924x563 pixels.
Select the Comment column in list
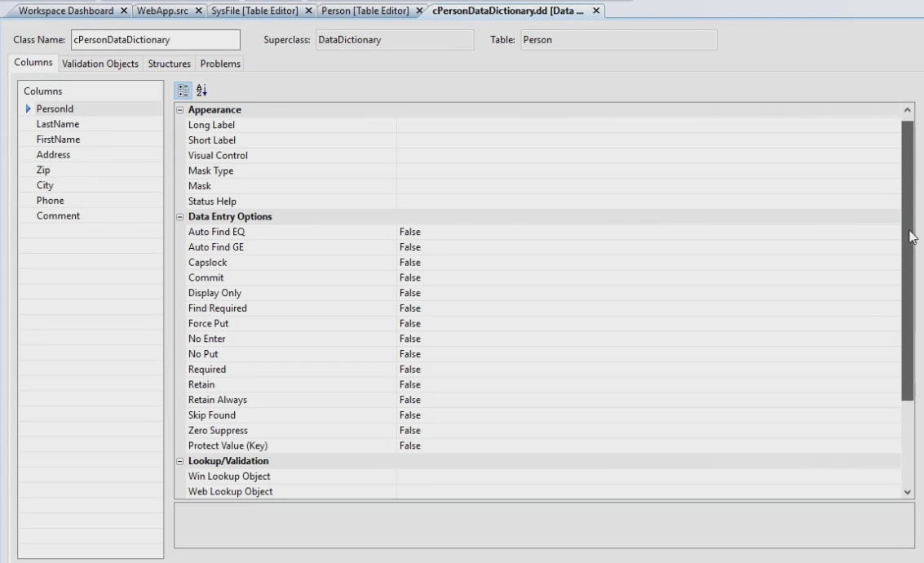(58, 216)
